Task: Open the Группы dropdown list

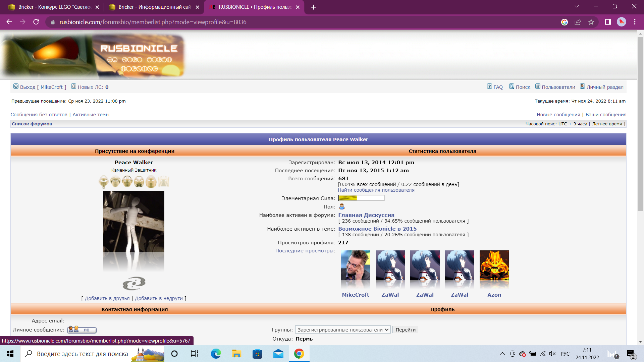Action: pyautogui.click(x=343, y=330)
